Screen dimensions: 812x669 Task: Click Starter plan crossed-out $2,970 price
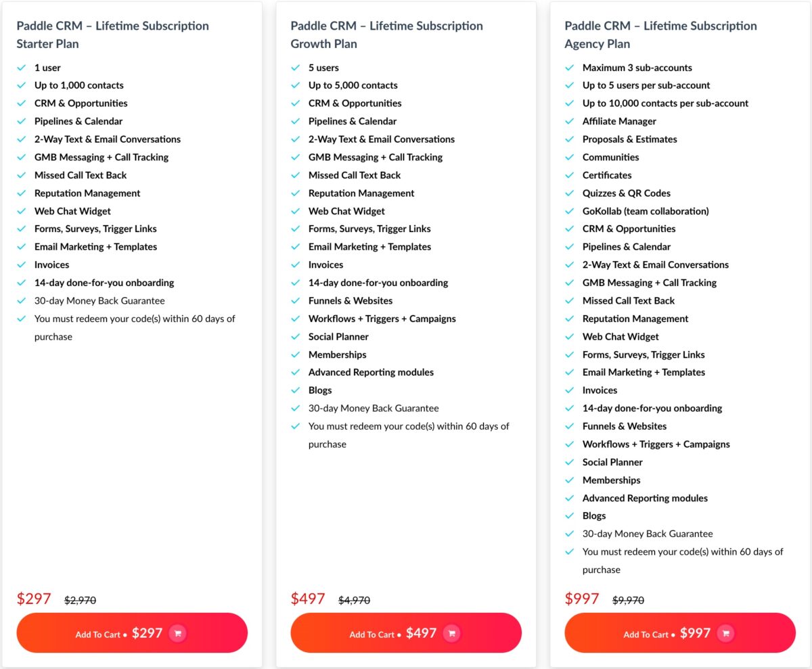tap(80, 600)
